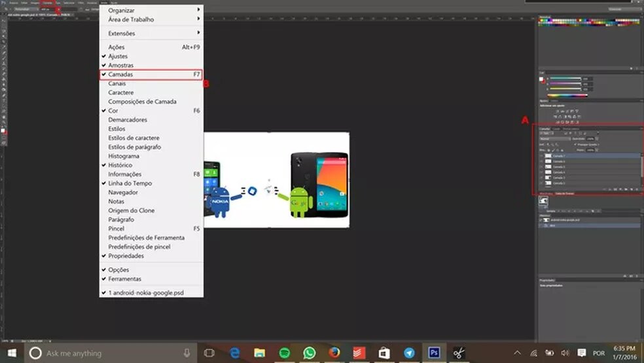Select Origem do Clone menu entry
The height and width of the screenshot is (363, 644).
coord(151,210)
